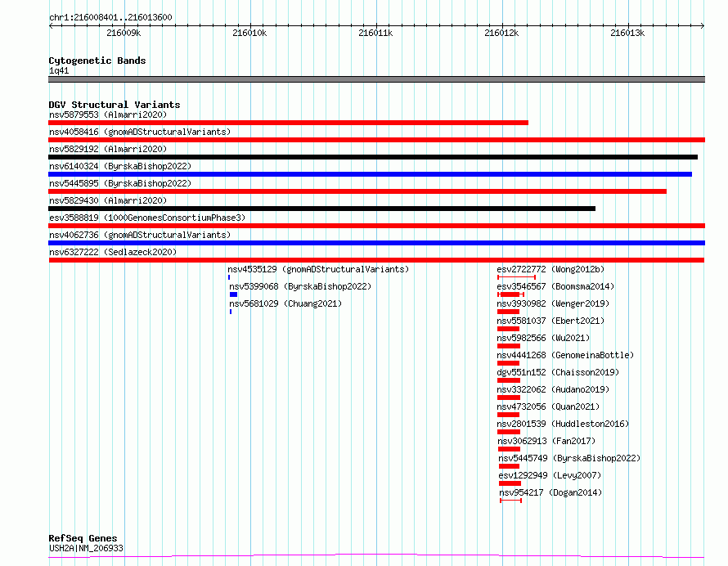
Task: Click ruler position 216013k
Action: (x=627, y=33)
